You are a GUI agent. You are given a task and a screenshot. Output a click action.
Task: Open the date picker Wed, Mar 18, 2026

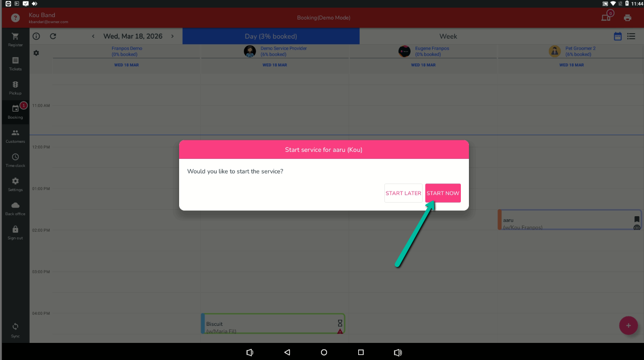[x=133, y=36]
